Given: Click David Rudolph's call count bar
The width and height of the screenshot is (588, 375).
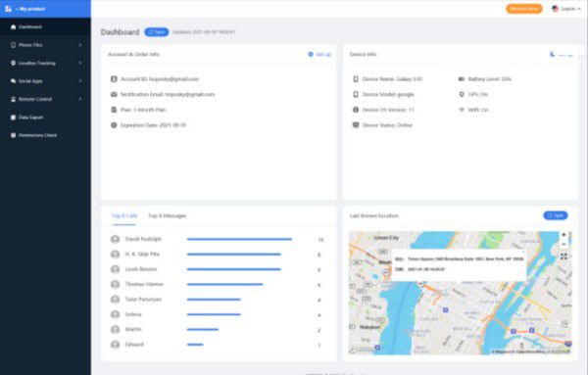Looking at the screenshot, I should (x=239, y=239).
